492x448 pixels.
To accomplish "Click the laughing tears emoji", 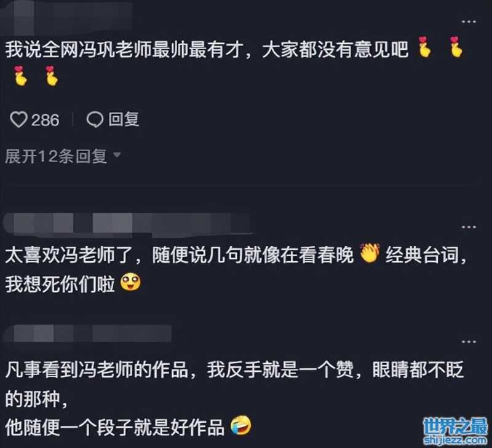I will coord(241,425).
